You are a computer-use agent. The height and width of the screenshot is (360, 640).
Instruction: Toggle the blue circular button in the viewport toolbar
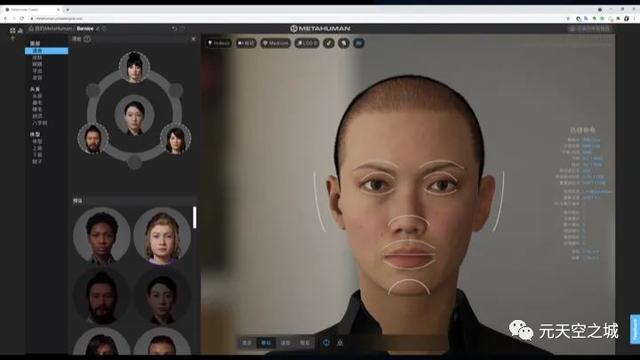tap(359, 43)
